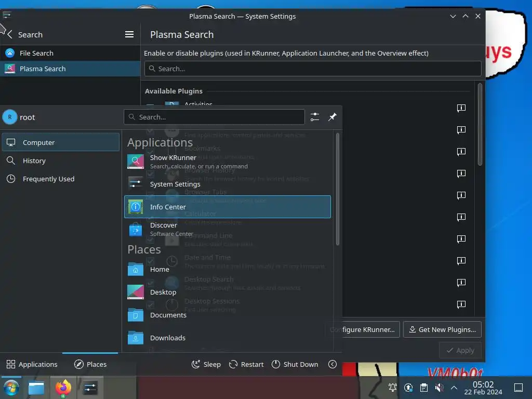Image resolution: width=532 pixels, height=399 pixels.
Task: Select Plasma Search in the sidebar
Action: 70,69
